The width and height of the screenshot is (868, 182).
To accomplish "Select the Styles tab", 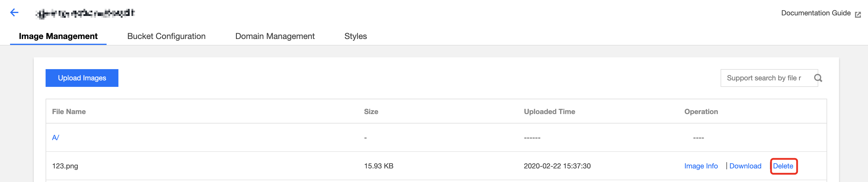I will (356, 36).
